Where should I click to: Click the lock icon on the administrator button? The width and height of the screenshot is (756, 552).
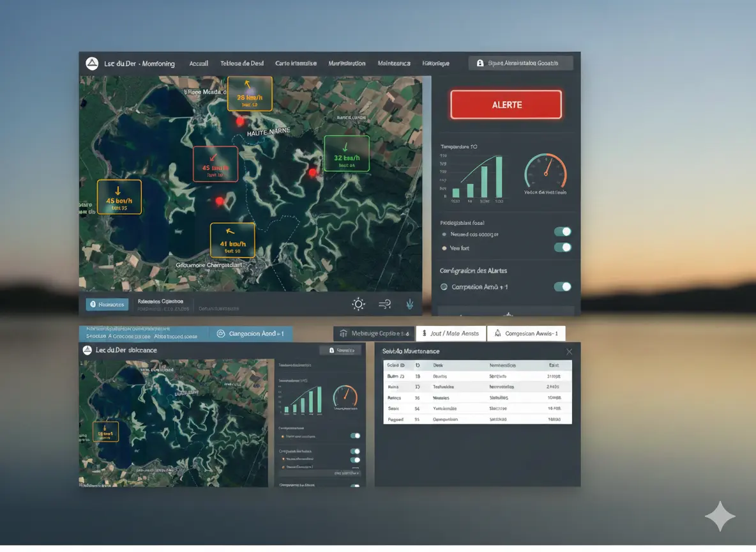tap(481, 63)
